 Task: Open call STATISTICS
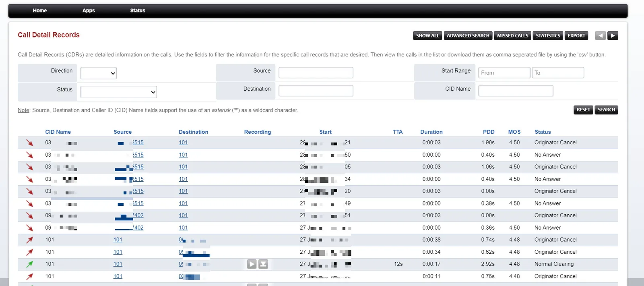coord(548,35)
